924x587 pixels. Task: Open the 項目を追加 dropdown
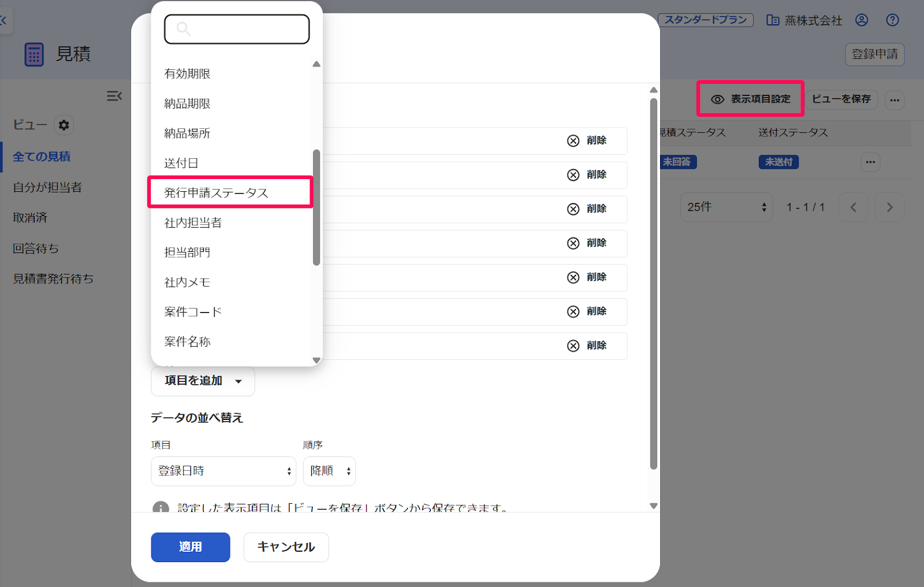(203, 381)
